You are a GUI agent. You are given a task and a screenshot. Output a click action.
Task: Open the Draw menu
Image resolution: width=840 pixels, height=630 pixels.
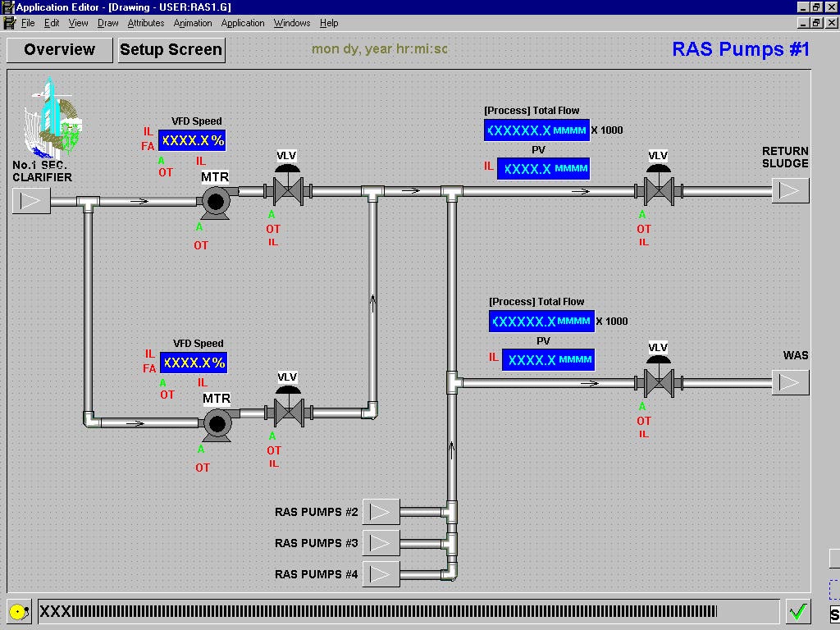tap(107, 23)
